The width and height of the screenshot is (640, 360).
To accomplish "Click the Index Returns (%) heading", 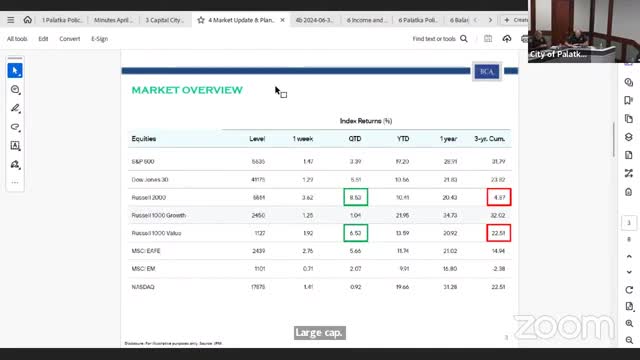I will click(366, 121).
